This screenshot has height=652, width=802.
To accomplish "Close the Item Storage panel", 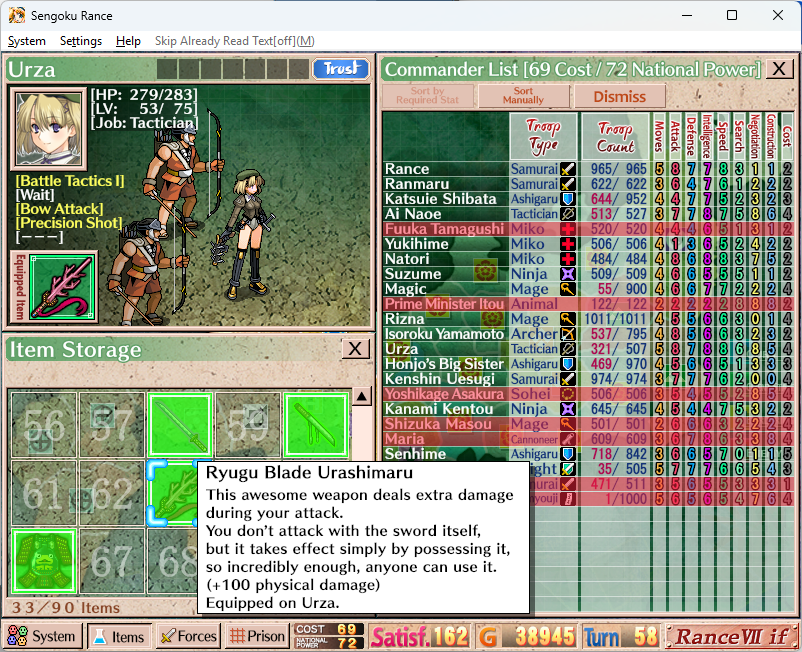I will pyautogui.click(x=355, y=349).
